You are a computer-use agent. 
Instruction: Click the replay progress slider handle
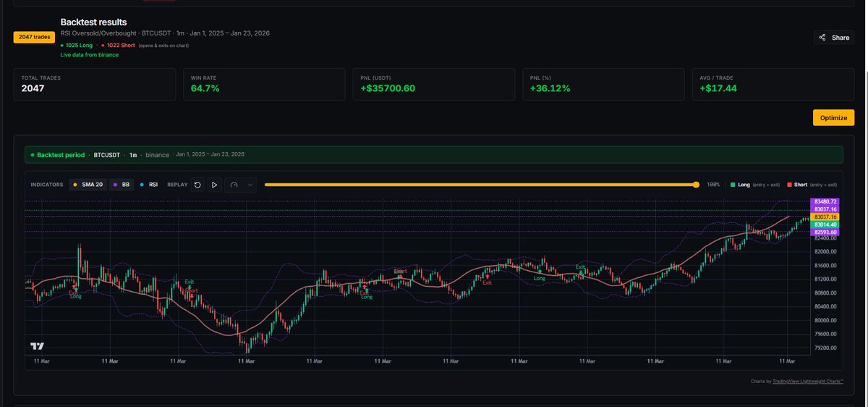(697, 185)
